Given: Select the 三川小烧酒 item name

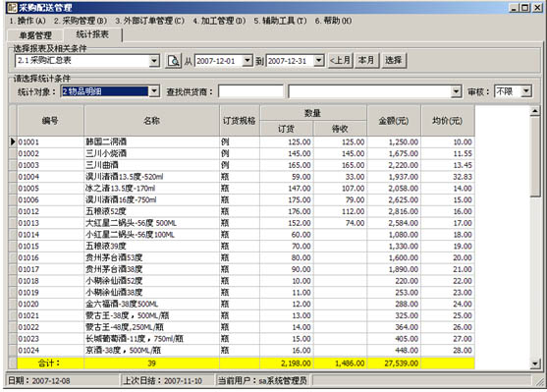Looking at the screenshot, I should (x=106, y=153).
